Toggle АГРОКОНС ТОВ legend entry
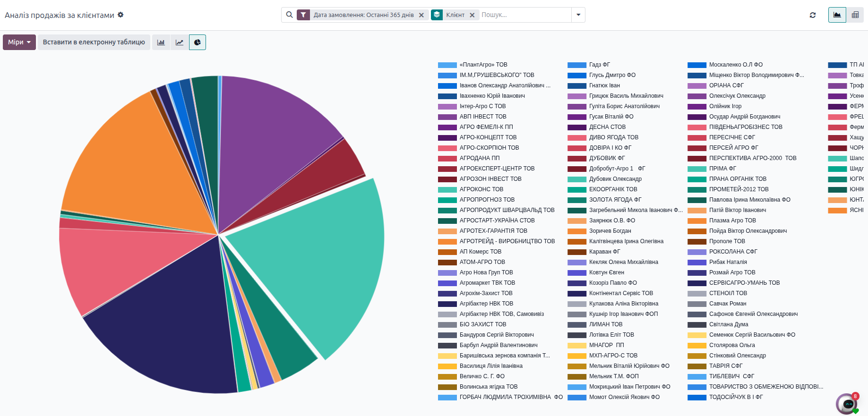The height and width of the screenshot is (416, 868). tap(481, 189)
